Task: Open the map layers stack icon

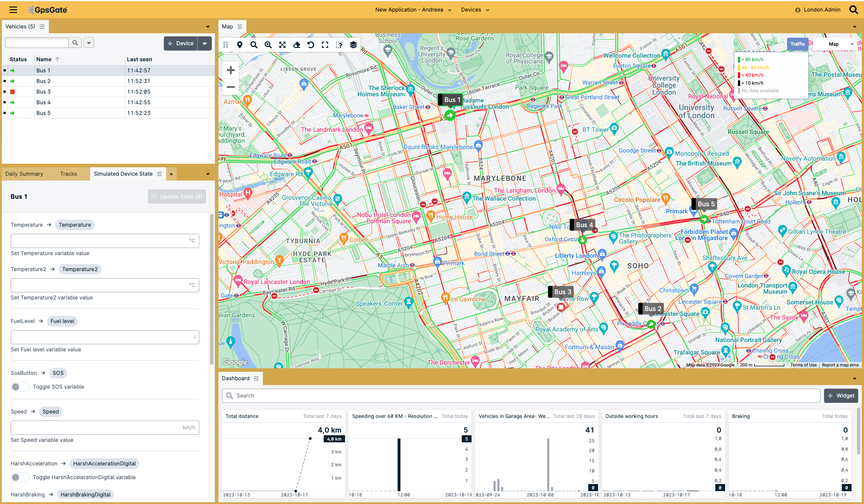Action: 353,45
